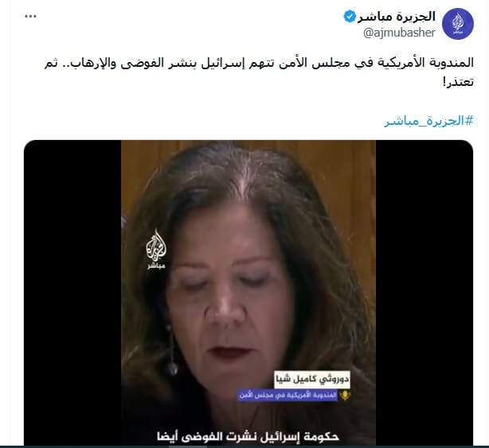
Task: Click the blue المندوبة الأمريكية title banner
Action: click(288, 395)
